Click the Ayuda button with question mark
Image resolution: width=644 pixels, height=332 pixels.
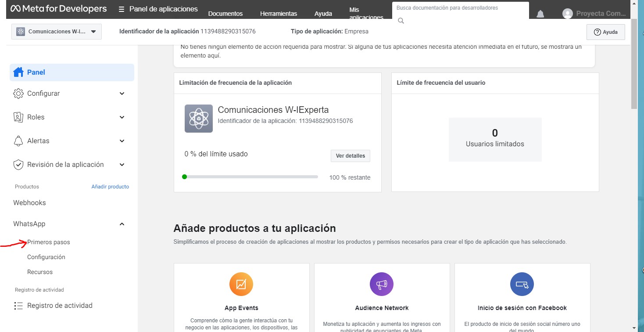(x=605, y=32)
